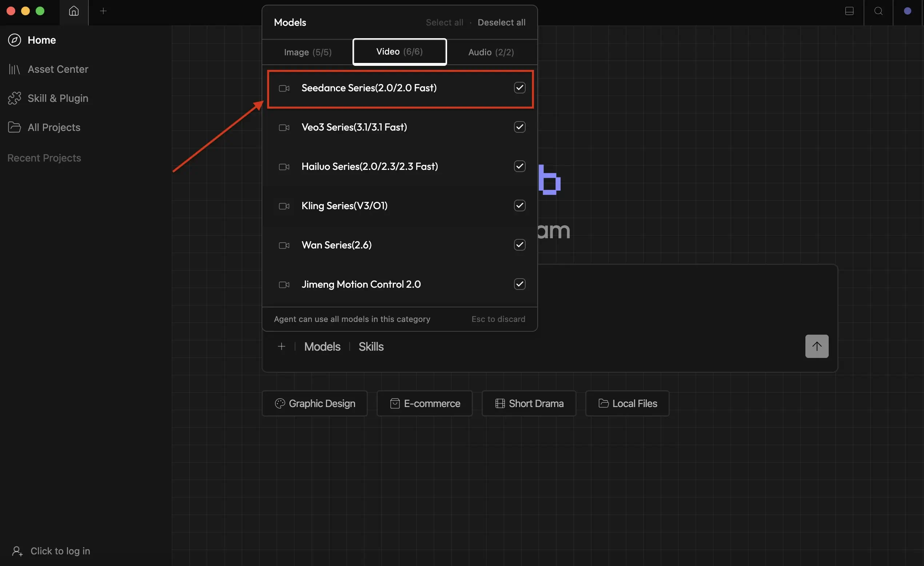
Task: Switch to the Image (5/5) tab
Action: coord(307,52)
